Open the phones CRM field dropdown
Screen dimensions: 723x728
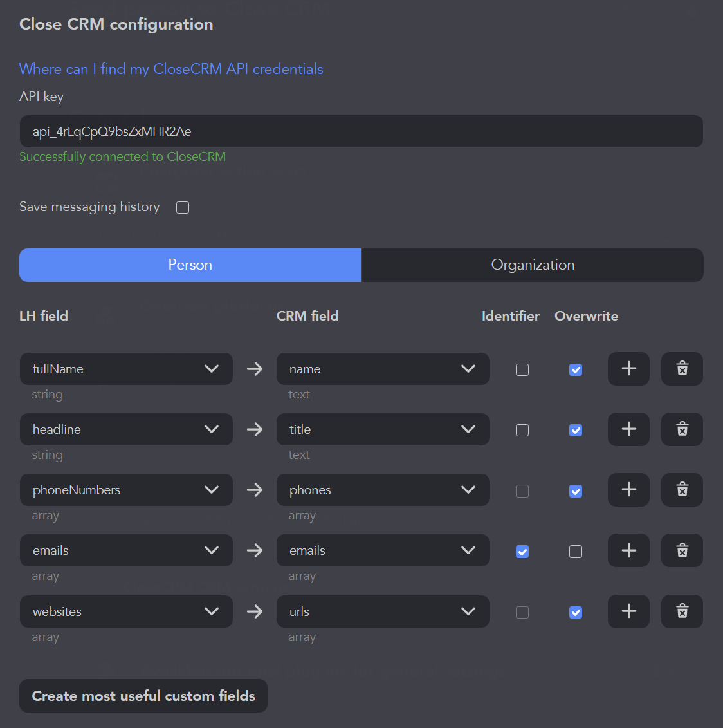pyautogui.click(x=383, y=490)
